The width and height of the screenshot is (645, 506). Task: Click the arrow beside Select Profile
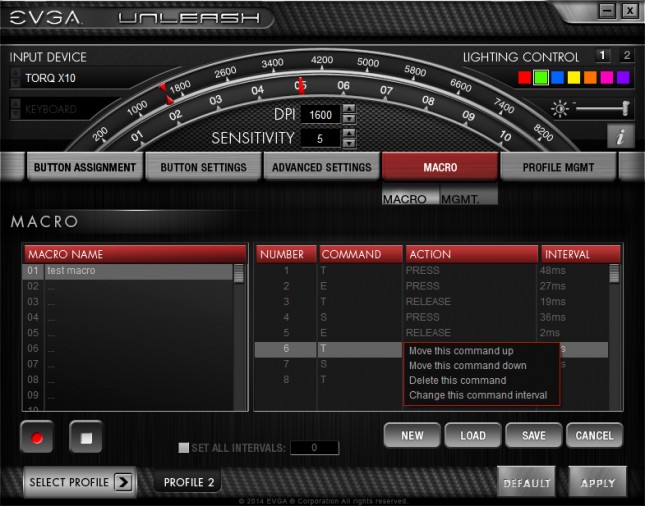[x=123, y=482]
